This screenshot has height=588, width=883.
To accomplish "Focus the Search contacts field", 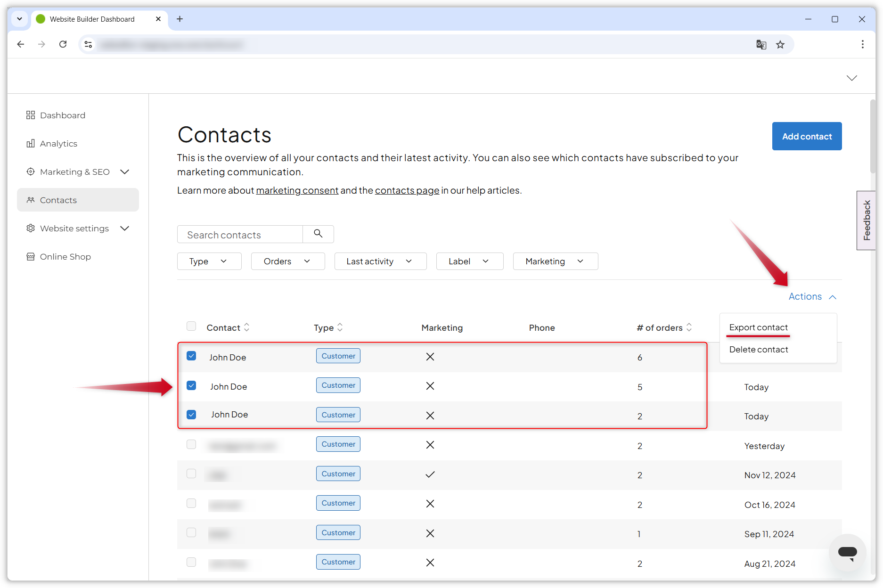I will pos(240,235).
